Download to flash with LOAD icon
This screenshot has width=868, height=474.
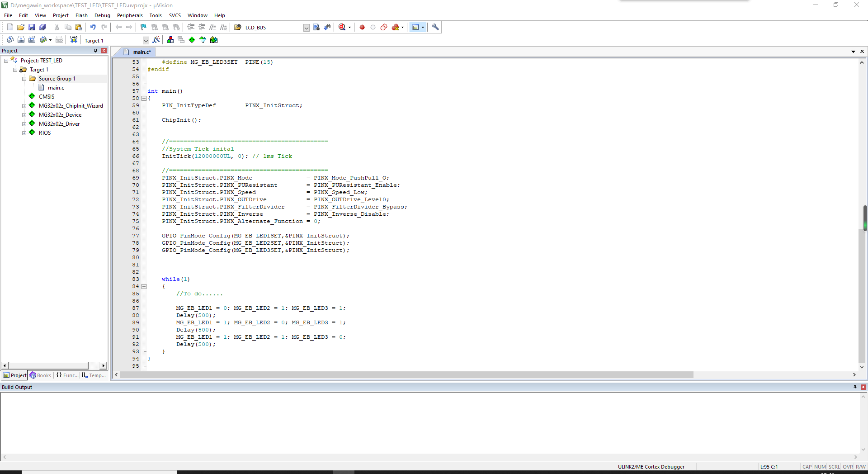[74, 40]
